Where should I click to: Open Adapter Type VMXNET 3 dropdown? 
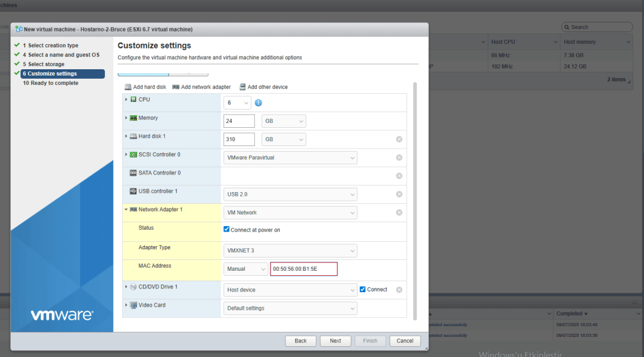pos(290,251)
